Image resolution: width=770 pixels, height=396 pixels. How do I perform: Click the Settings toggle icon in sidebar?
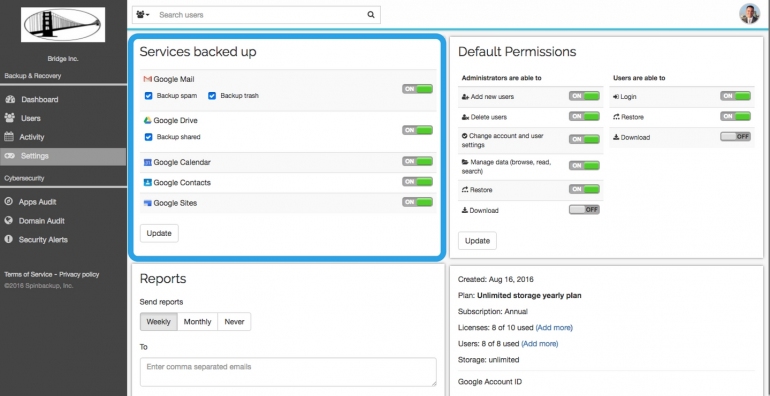(x=10, y=156)
